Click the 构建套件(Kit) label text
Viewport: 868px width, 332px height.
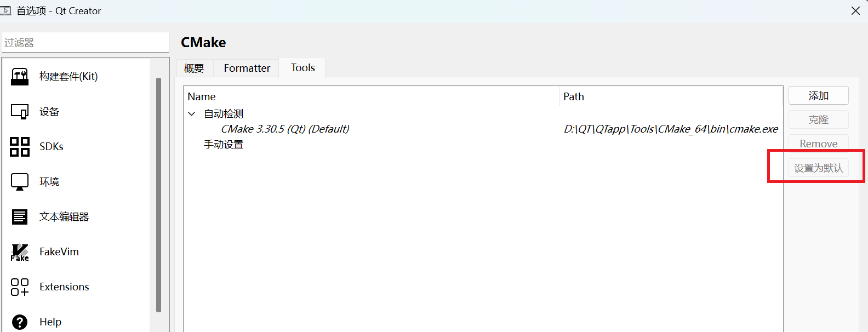[x=68, y=77]
